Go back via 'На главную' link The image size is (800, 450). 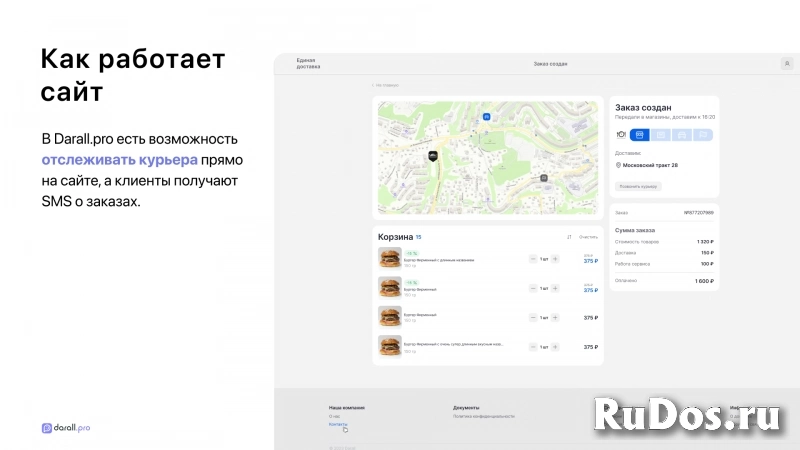coord(386,85)
